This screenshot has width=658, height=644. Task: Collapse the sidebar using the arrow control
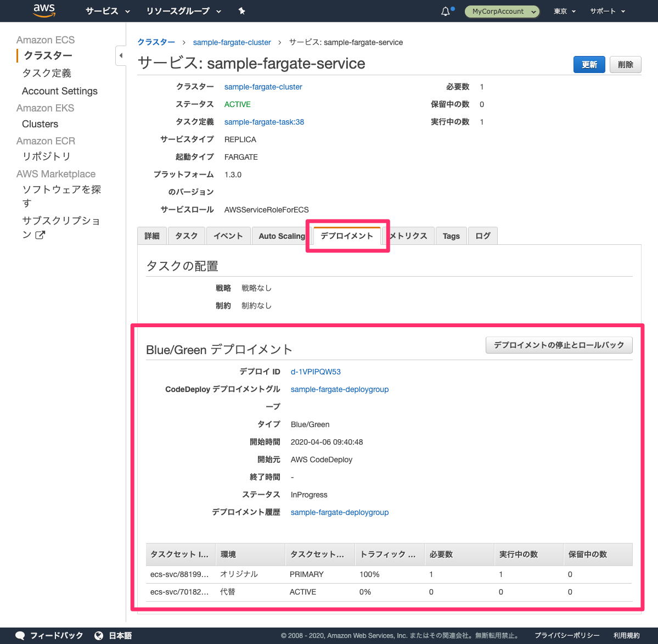(x=121, y=55)
